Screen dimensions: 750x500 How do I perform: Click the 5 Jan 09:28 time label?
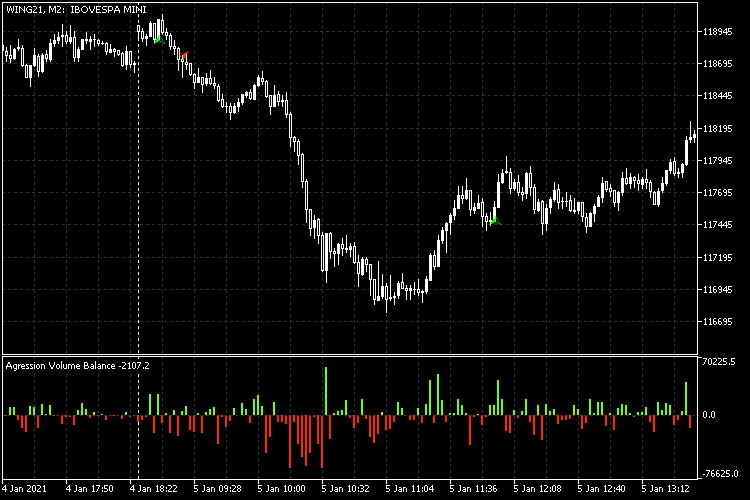(217, 489)
